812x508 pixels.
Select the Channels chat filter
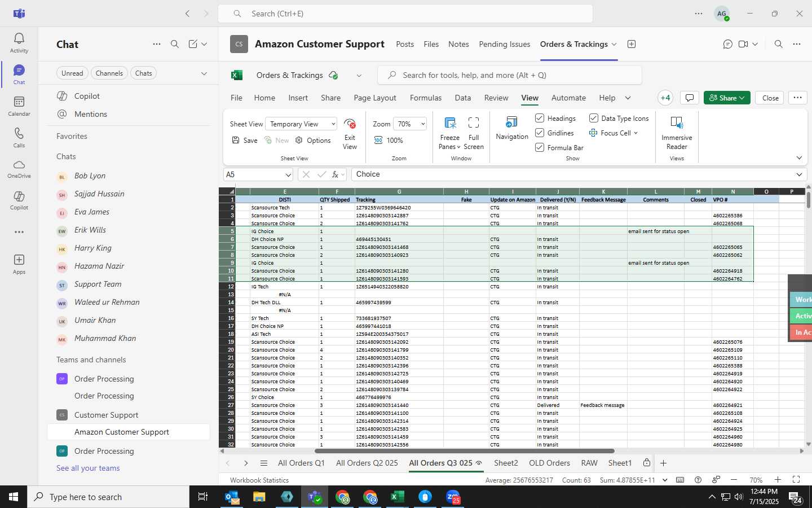(x=109, y=73)
